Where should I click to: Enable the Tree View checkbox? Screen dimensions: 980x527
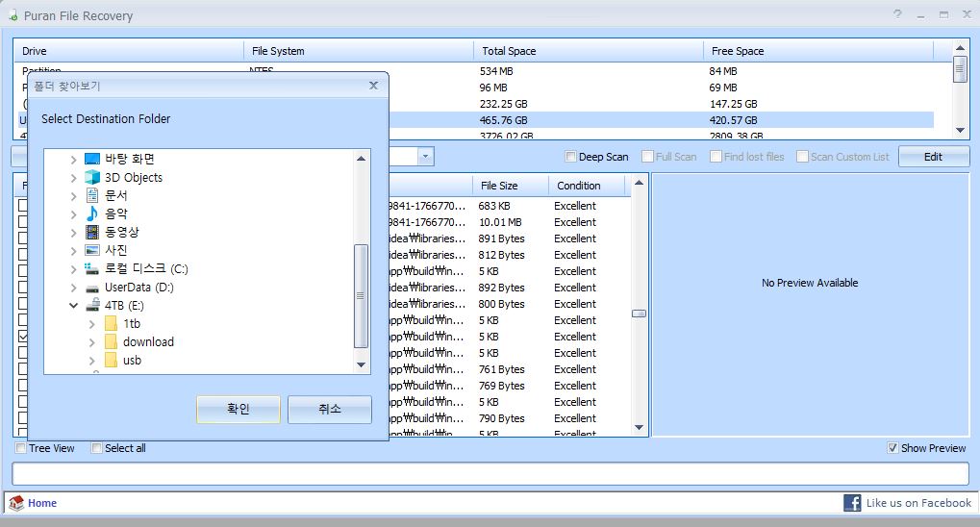pos(20,447)
